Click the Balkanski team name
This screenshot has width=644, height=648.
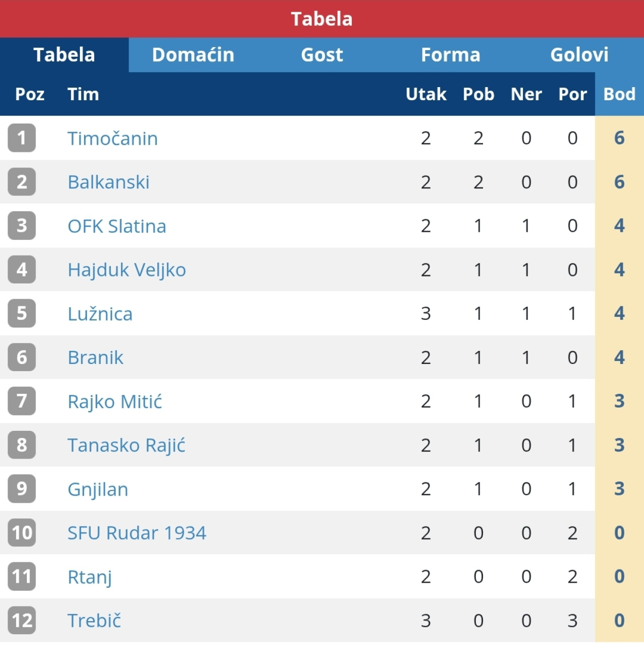point(108,182)
